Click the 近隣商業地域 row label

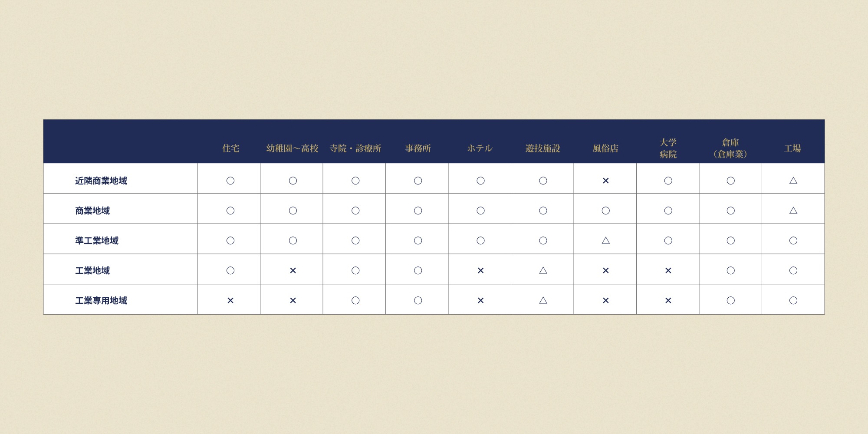point(101,181)
